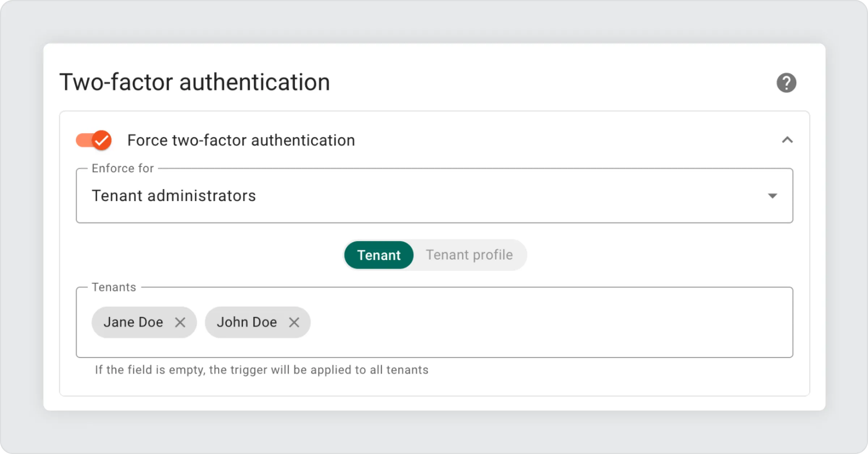Image resolution: width=868 pixels, height=454 pixels.
Task: Remove the John Doe tenant chip
Action: [294, 322]
